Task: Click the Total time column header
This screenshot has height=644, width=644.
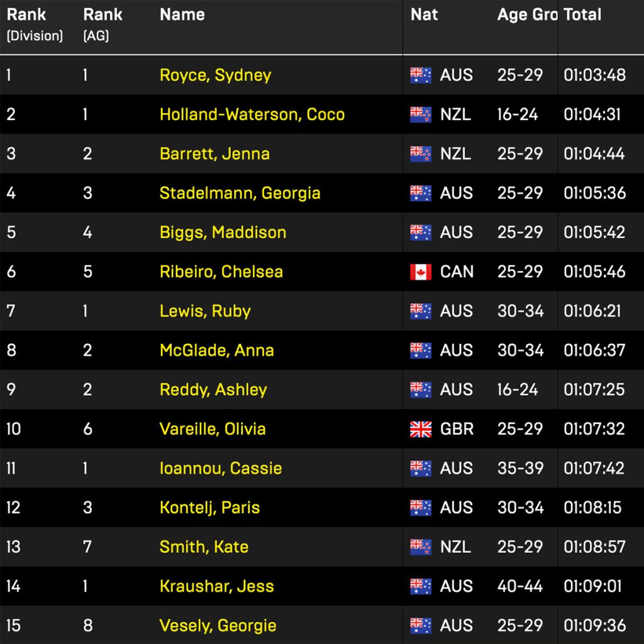Action: tap(582, 15)
